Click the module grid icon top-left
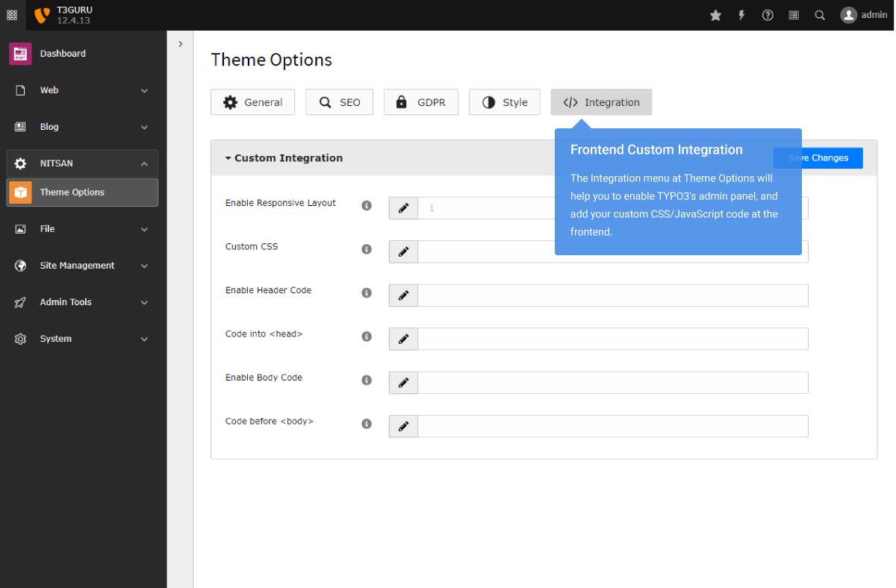 (12, 15)
